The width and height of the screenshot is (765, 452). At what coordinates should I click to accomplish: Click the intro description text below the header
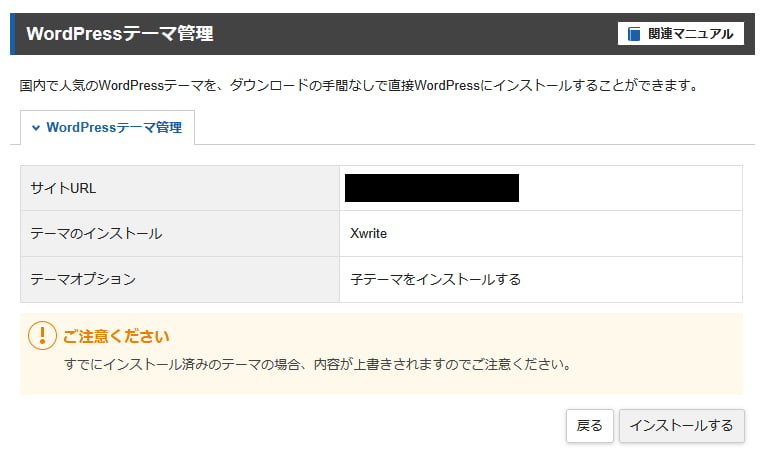tap(358, 86)
